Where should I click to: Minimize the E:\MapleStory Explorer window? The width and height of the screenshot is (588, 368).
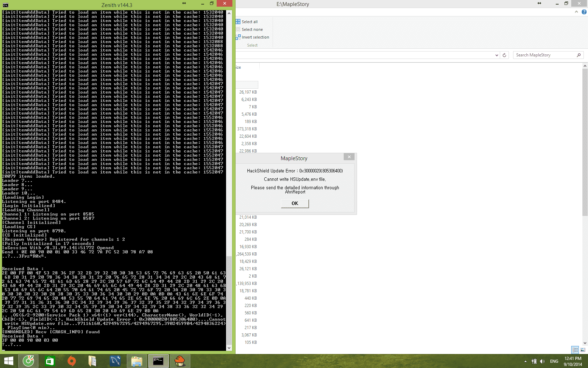tap(557, 4)
